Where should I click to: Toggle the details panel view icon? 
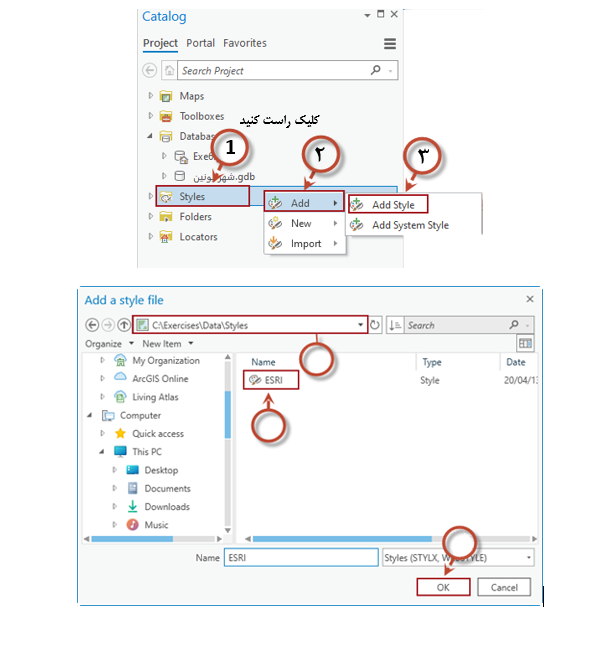525,343
